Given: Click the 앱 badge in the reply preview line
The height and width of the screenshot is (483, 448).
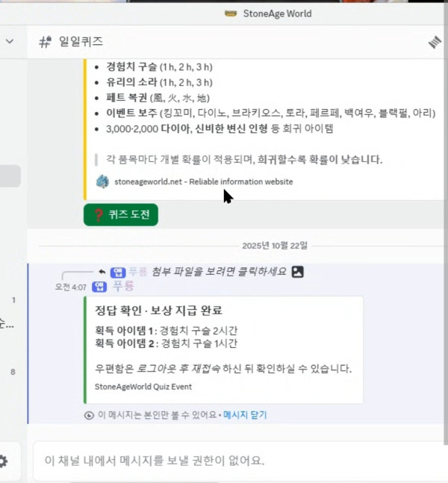Looking at the screenshot, I should coord(117,272).
